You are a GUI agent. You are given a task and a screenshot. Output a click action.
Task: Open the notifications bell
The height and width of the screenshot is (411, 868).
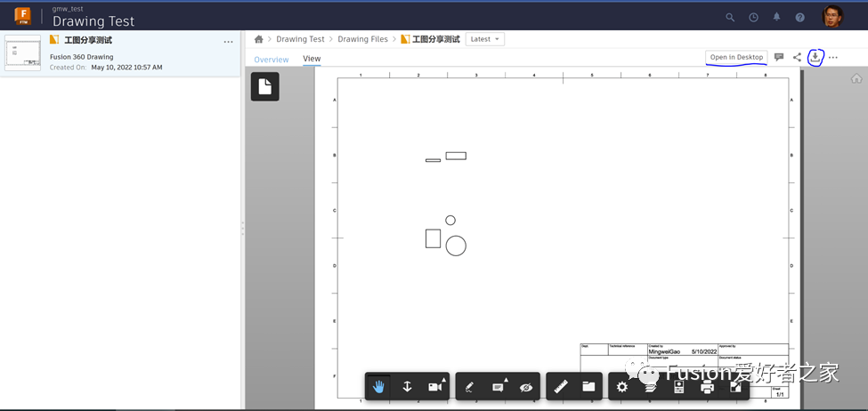(776, 17)
